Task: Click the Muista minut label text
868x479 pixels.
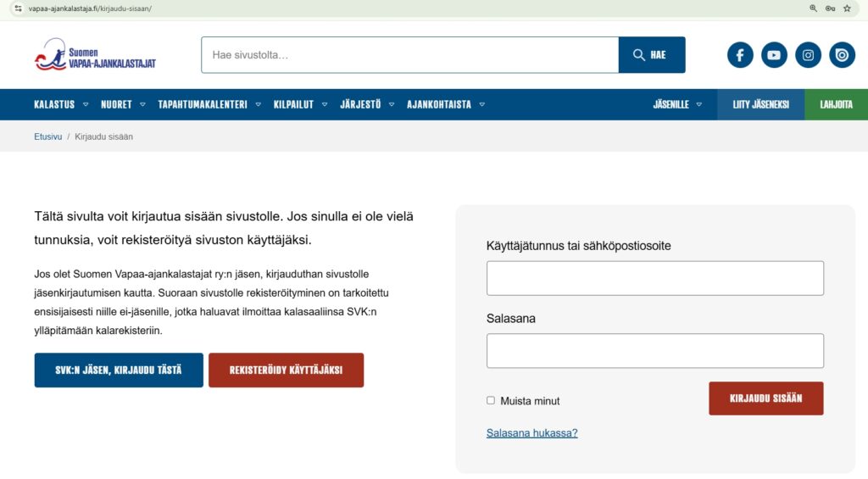Action: pos(530,401)
